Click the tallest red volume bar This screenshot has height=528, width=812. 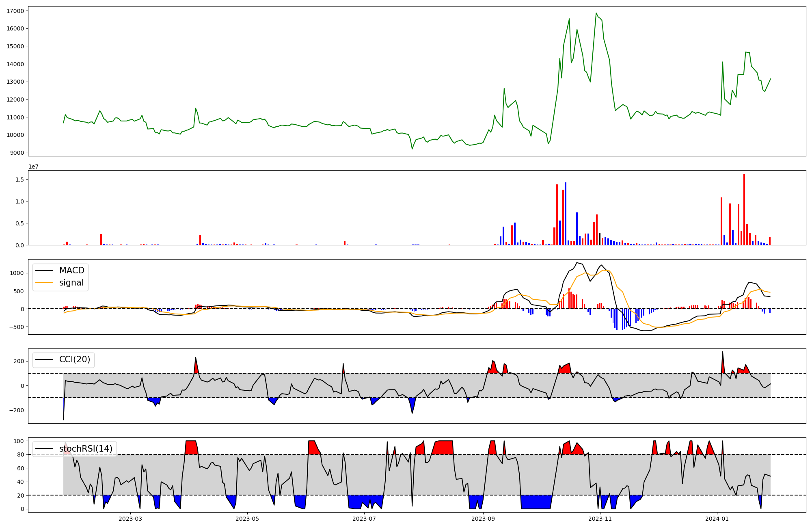[x=744, y=209]
